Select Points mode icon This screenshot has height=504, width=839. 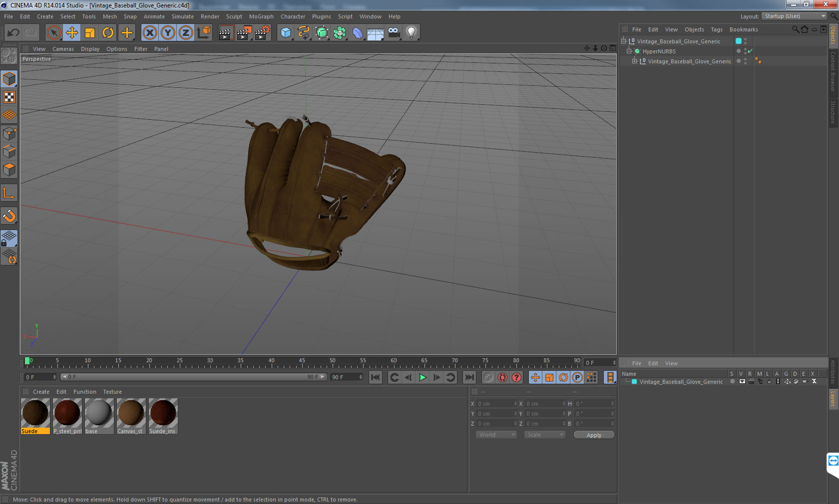click(x=9, y=134)
